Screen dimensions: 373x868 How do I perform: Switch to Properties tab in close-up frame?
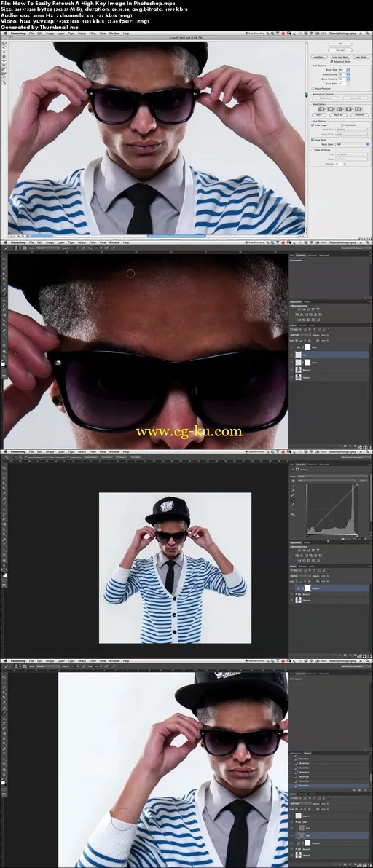[300, 255]
